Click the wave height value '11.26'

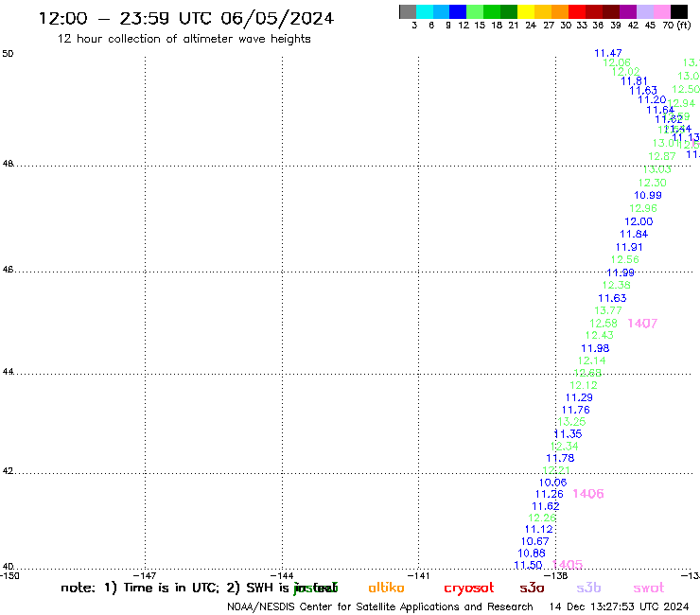(549, 494)
